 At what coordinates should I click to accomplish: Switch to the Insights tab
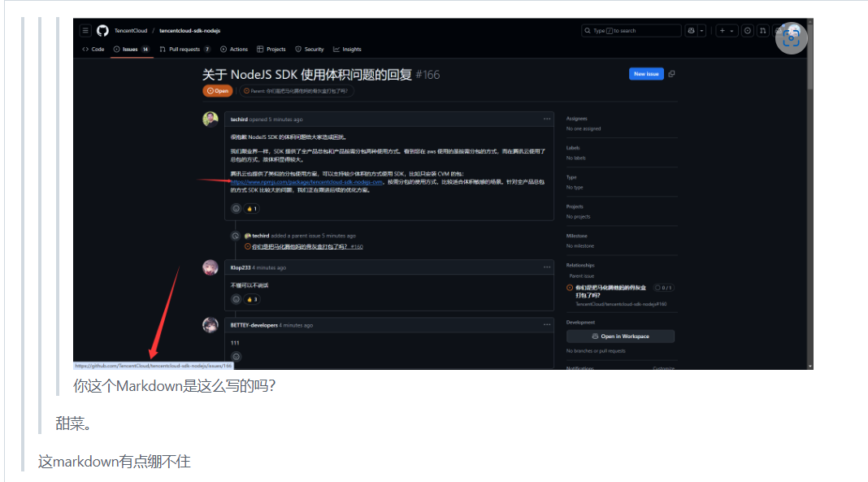coord(347,50)
